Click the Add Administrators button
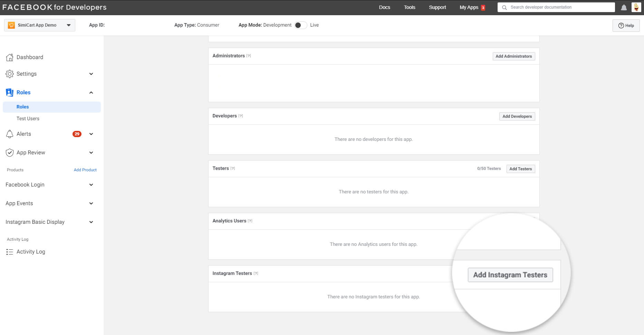The image size is (644, 335). pyautogui.click(x=513, y=56)
